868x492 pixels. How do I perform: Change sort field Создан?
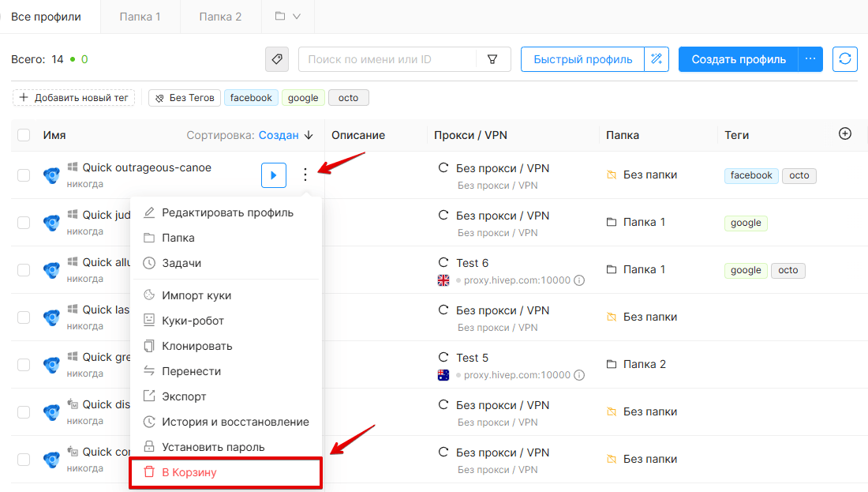click(x=279, y=135)
